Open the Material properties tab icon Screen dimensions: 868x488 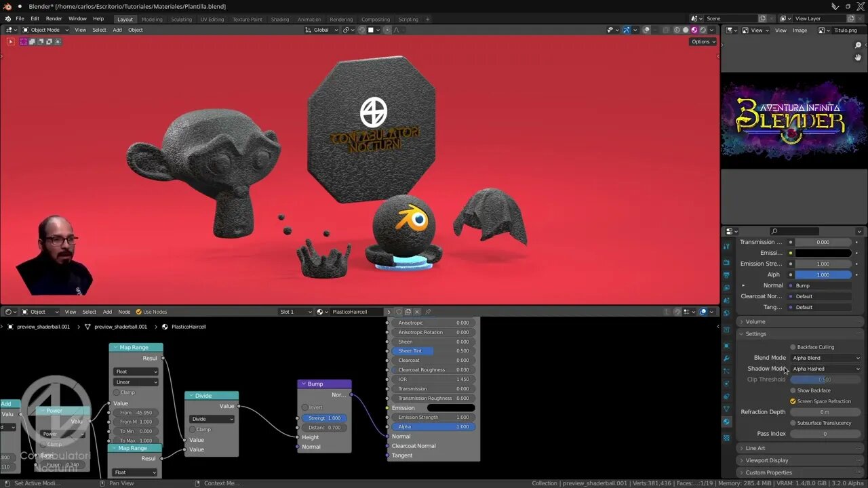(727, 422)
